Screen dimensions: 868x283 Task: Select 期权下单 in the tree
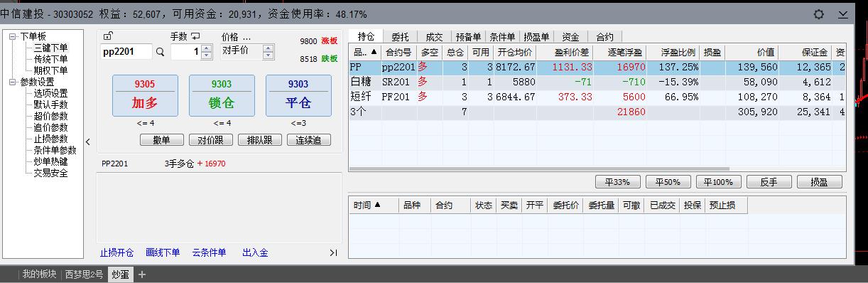[50, 70]
